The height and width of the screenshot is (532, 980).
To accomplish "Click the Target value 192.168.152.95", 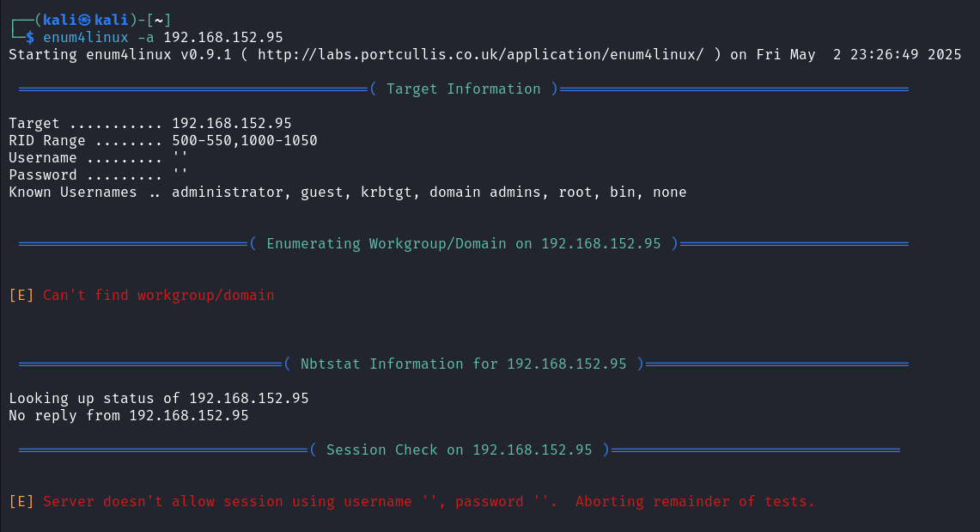I will click(x=232, y=123).
